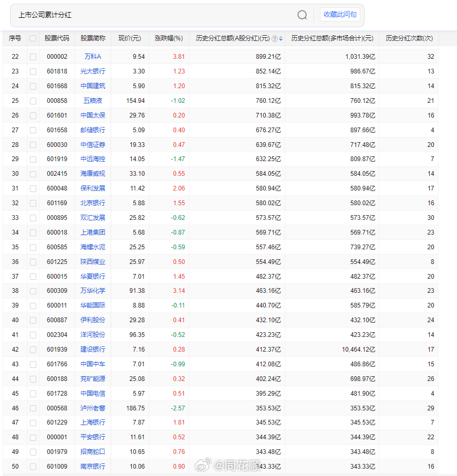The image size is (457, 476).
Task: Click the price 186.75
Action: coord(136,408)
